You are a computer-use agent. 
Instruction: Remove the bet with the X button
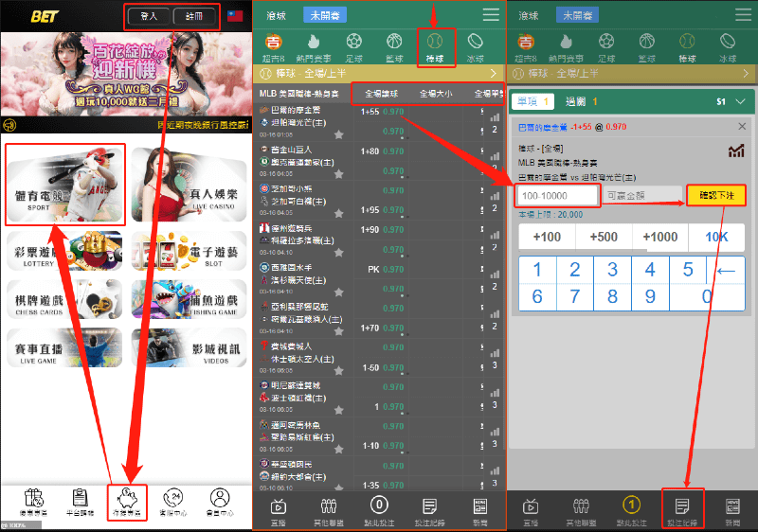(x=742, y=127)
